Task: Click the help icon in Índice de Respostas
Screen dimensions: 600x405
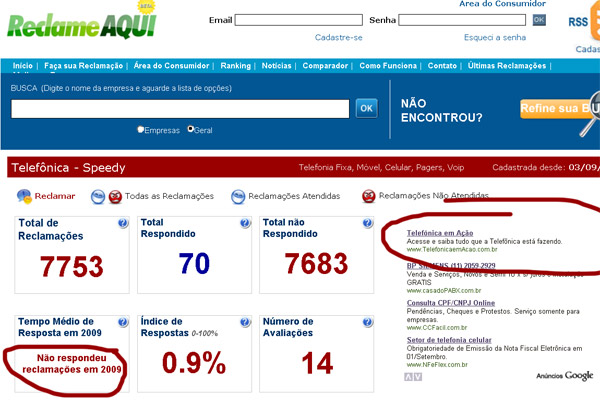Action: pyautogui.click(x=245, y=322)
